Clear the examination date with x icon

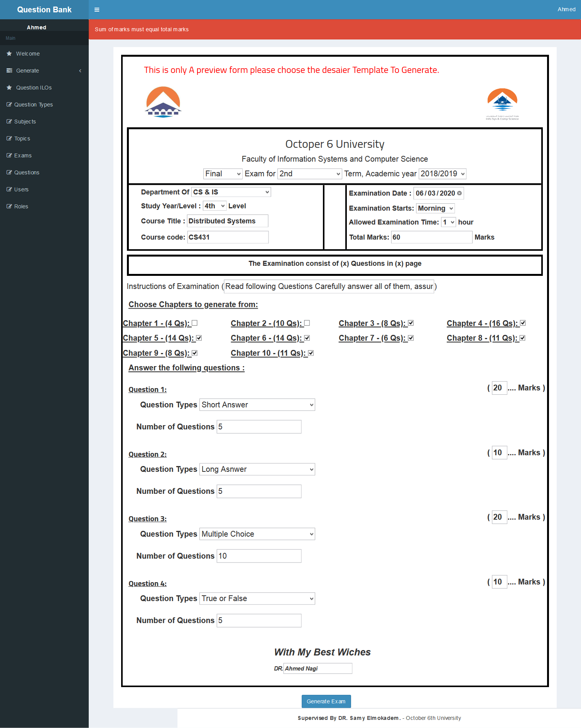click(459, 193)
